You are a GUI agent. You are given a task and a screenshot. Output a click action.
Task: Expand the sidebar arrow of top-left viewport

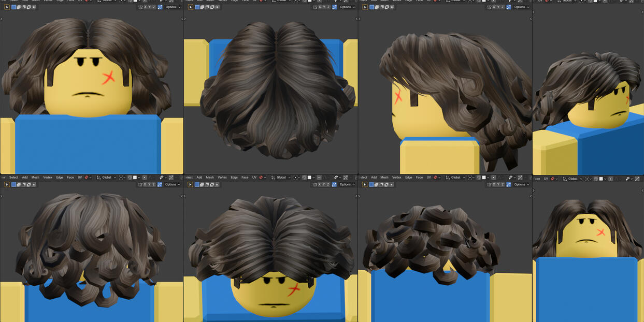click(181, 19)
